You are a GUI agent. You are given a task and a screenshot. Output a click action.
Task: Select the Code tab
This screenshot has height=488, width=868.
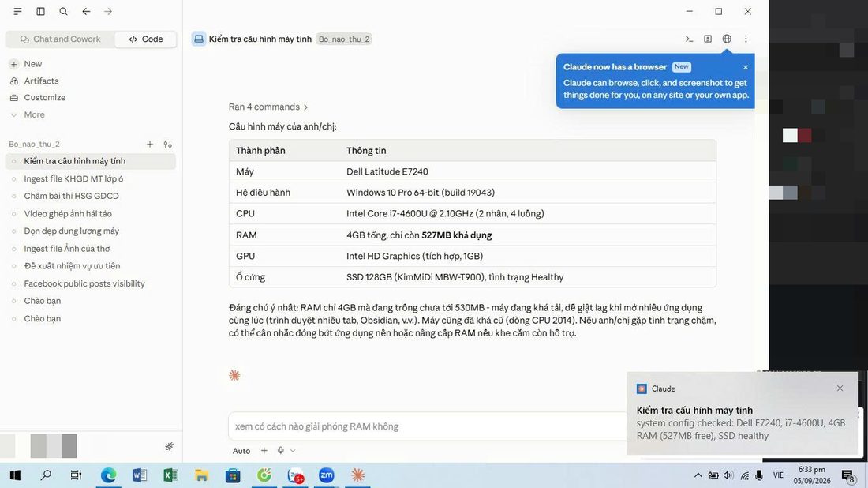[x=146, y=39]
